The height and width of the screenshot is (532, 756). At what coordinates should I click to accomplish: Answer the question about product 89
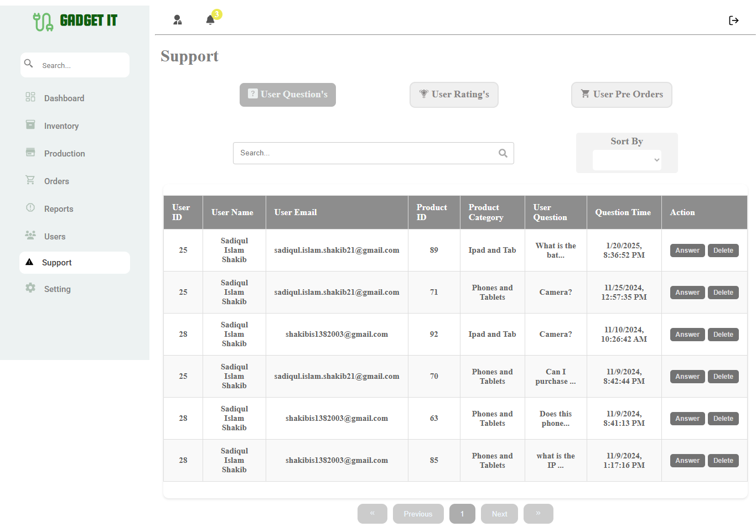(687, 250)
